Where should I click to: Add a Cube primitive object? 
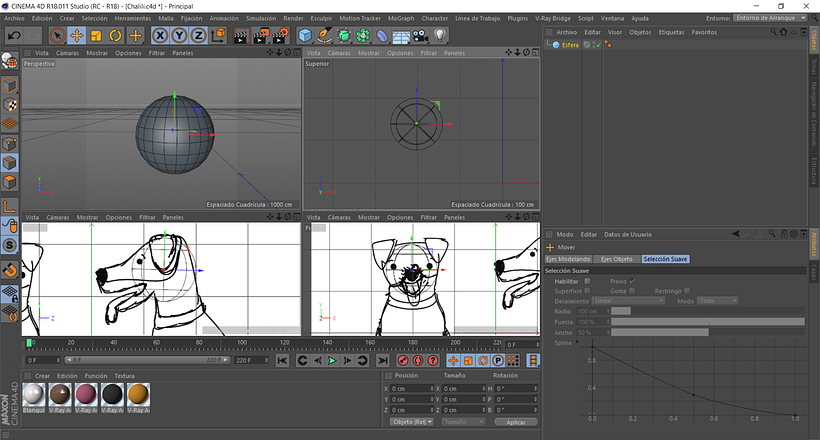(x=305, y=36)
